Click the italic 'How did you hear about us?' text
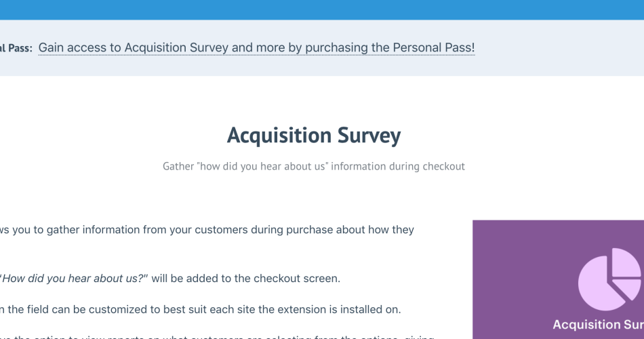This screenshot has width=644, height=339. [x=73, y=279]
